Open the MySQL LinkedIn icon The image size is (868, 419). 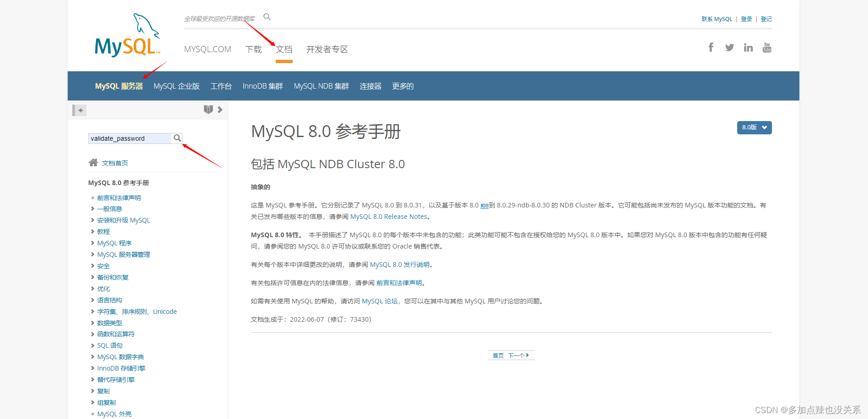[x=748, y=48]
